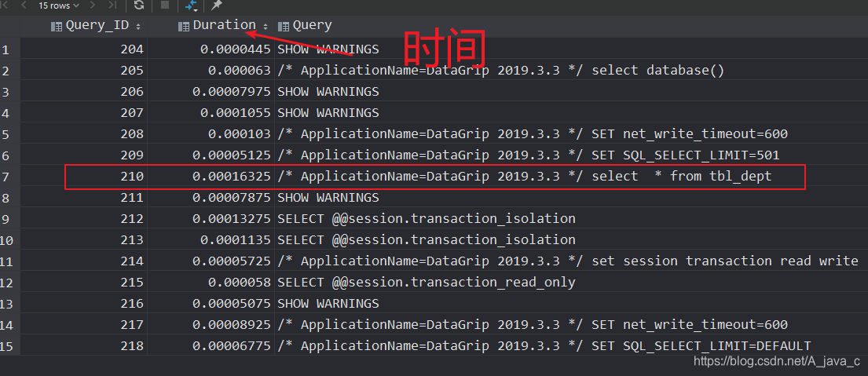Select Duration value 0.00005725
Image resolution: width=868 pixels, height=376 pixels.
tap(232, 261)
